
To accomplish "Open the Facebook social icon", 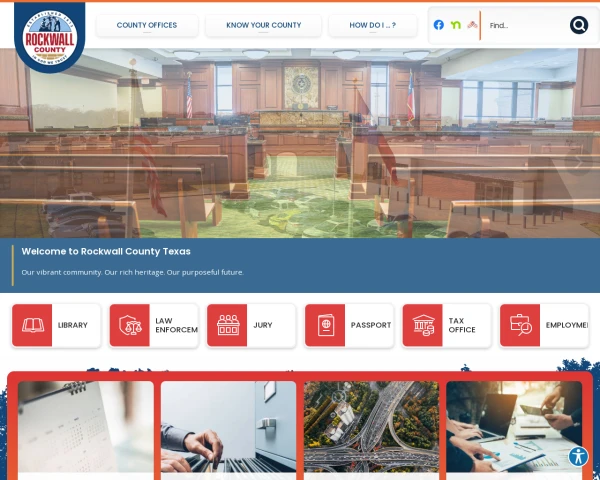I will [x=439, y=25].
